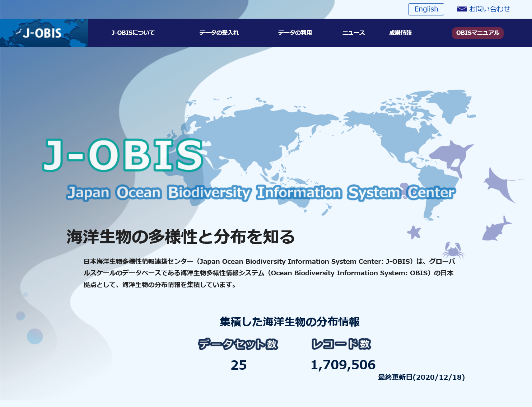Screen dimensions: 532x407
Task: Open the データの利用 menu item
Action: coord(295,33)
